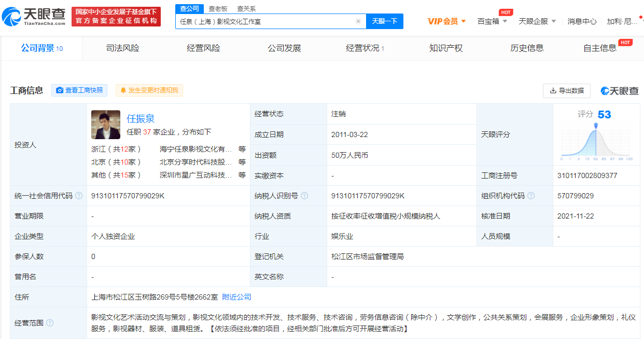This screenshot has height=339, width=644.
Task: Open the 经营风险 tab
Action: pyautogui.click(x=204, y=48)
